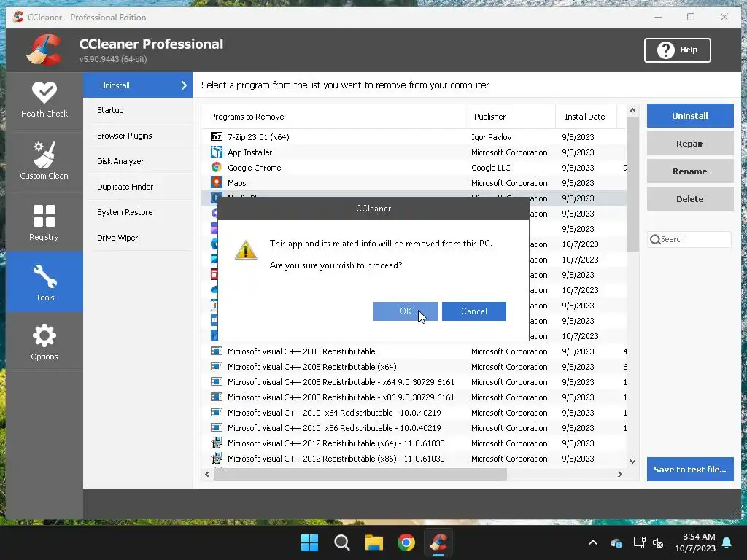Click the horizontal scrollbar left arrow
This screenshot has height=560, width=747.
207,474
